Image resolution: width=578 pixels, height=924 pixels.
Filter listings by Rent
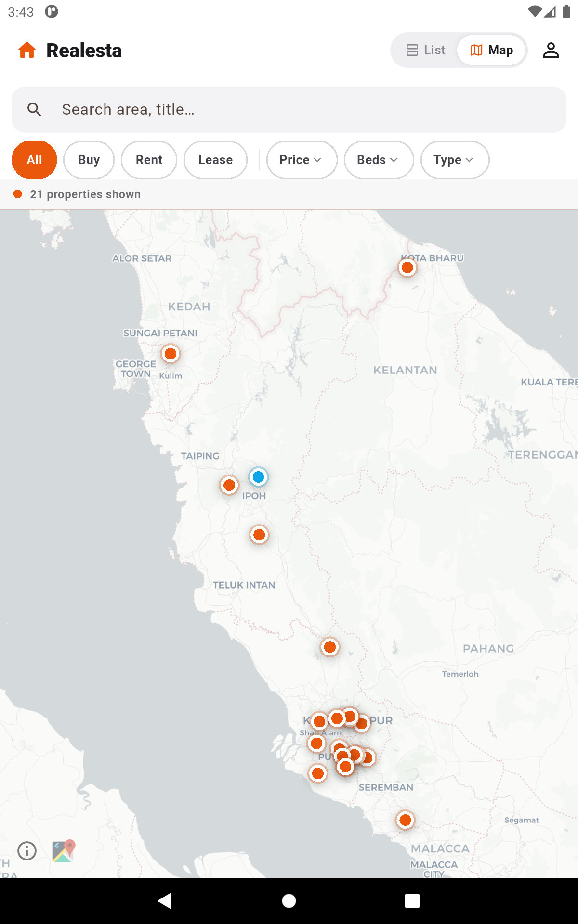pyautogui.click(x=149, y=160)
